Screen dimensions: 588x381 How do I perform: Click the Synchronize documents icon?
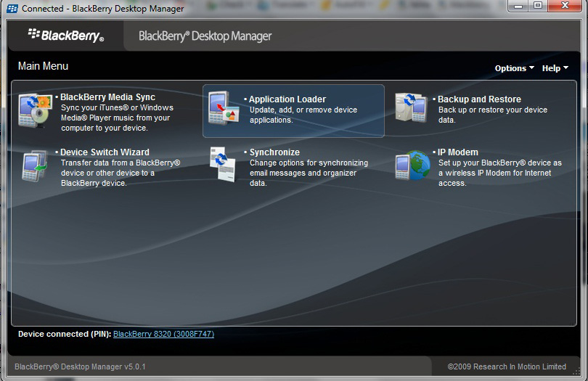[223, 164]
